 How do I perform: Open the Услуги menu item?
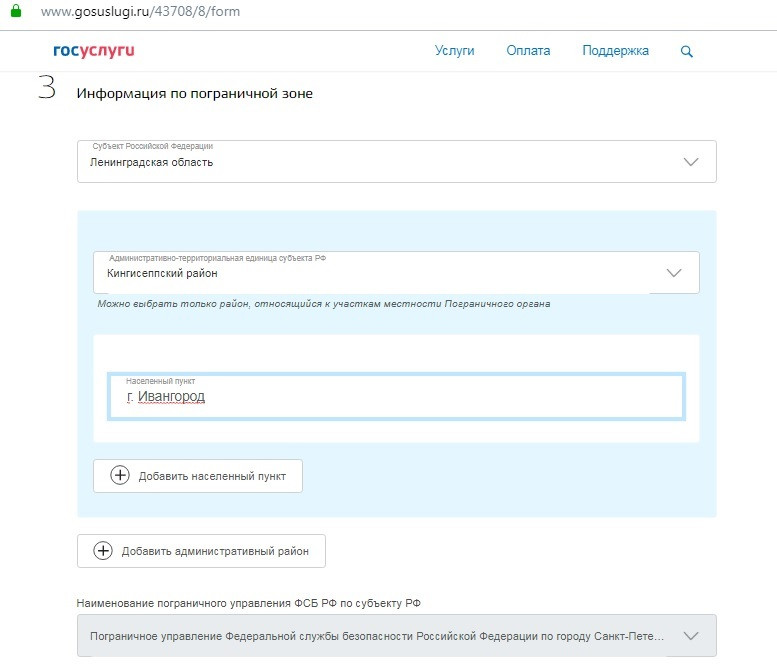click(x=454, y=51)
